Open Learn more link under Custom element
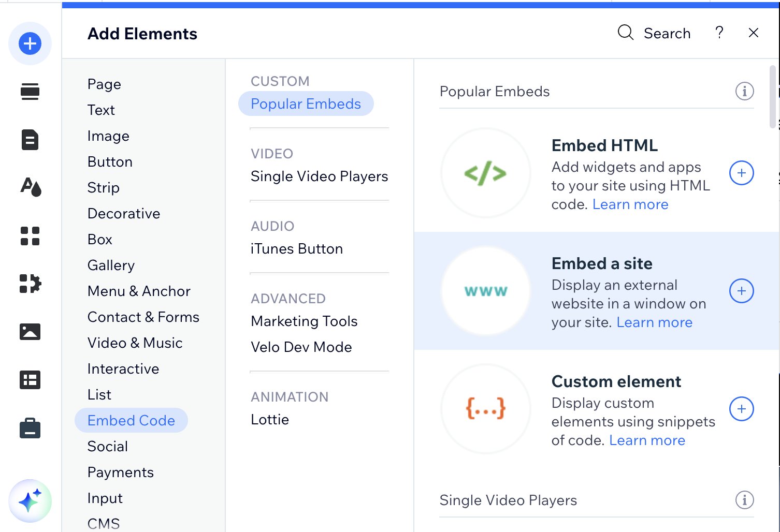Image resolution: width=780 pixels, height=532 pixels. (x=647, y=440)
